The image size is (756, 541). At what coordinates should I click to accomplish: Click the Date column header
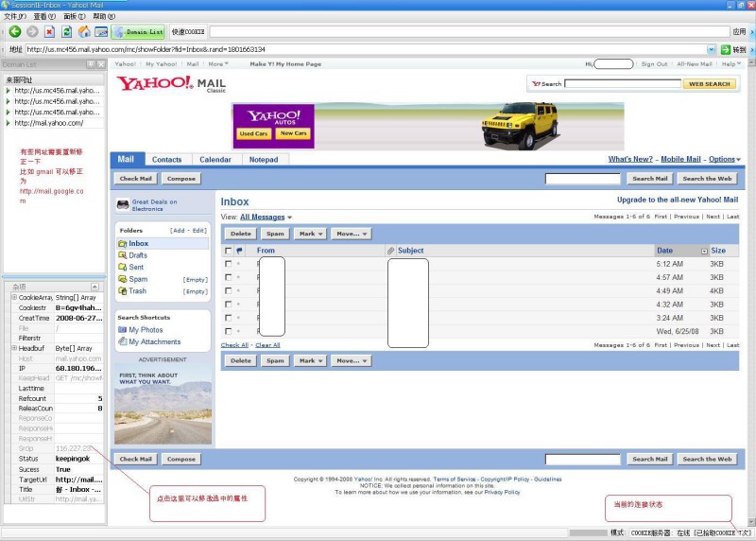point(664,251)
